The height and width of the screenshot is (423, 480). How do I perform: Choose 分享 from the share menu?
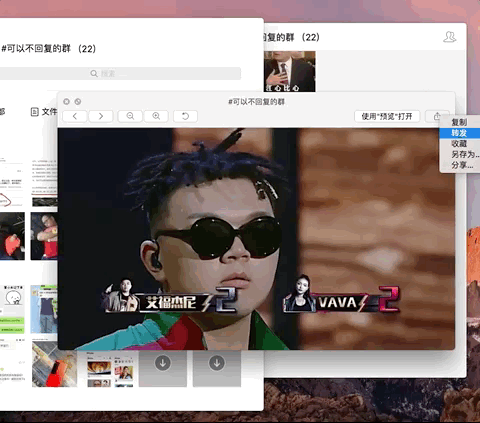click(462, 165)
